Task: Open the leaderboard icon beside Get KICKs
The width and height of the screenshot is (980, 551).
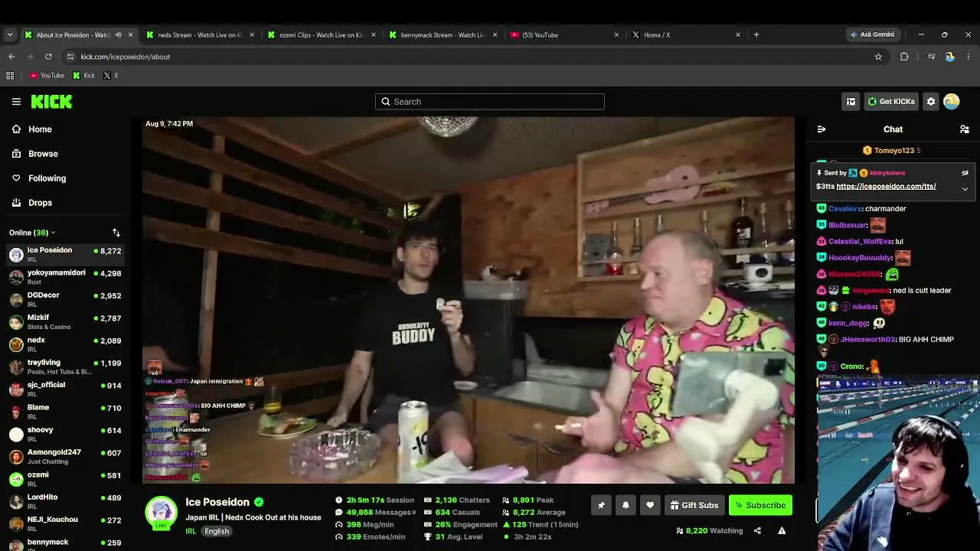Action: 851,102
